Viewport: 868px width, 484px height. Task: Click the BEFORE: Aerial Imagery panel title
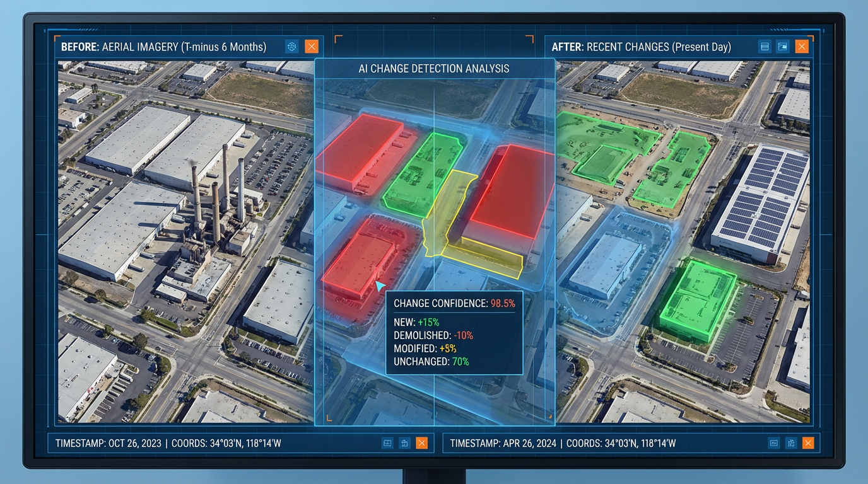click(163, 47)
